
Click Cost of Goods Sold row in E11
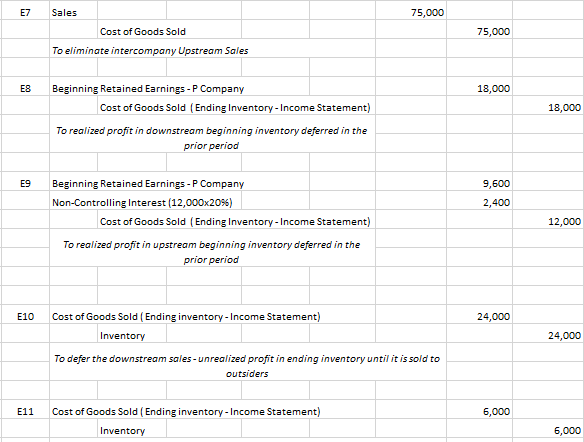tap(186, 411)
